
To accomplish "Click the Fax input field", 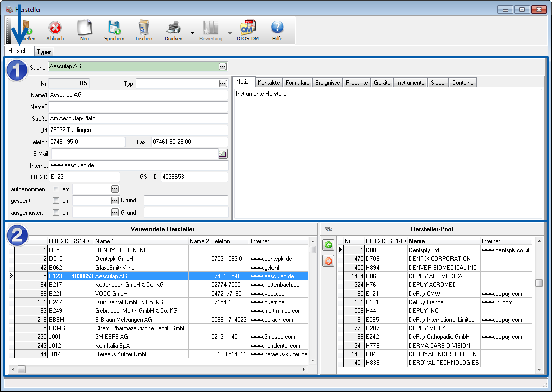I will click(x=189, y=142).
